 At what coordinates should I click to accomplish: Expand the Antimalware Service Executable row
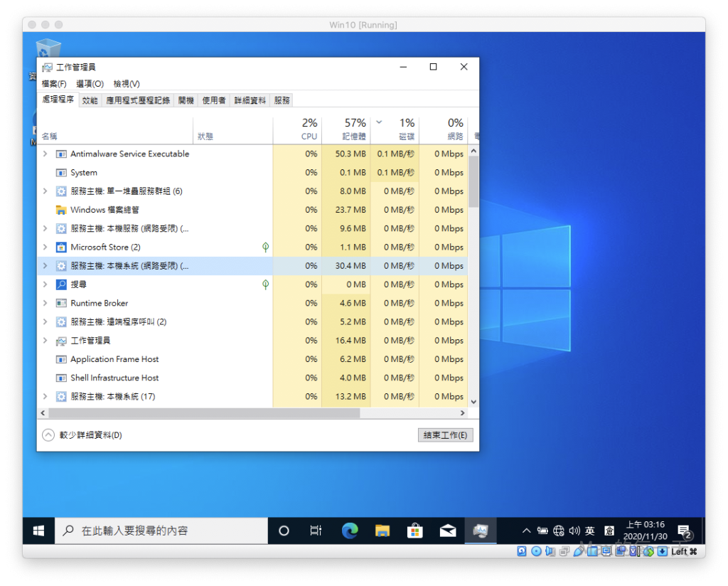(x=45, y=154)
